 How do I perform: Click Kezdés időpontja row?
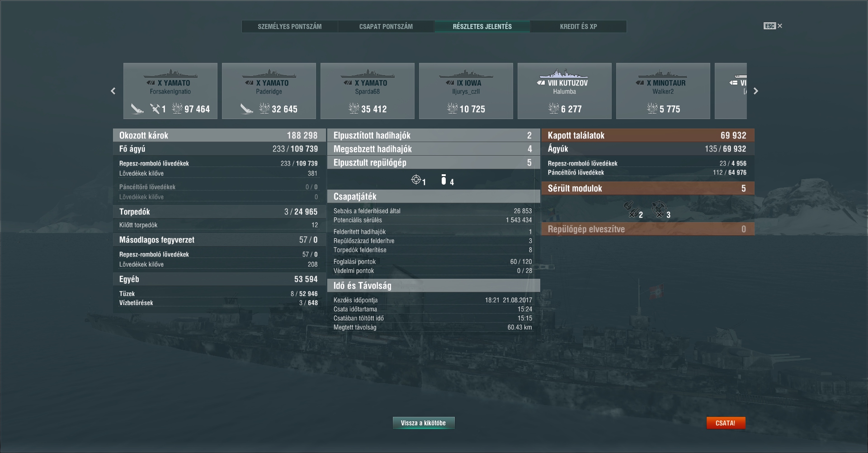(x=433, y=300)
